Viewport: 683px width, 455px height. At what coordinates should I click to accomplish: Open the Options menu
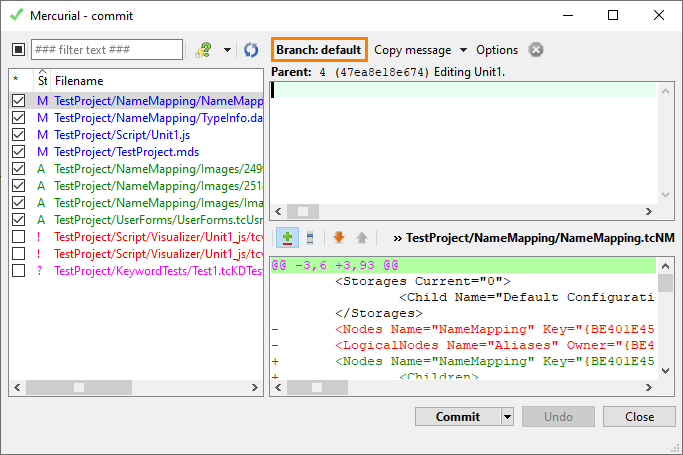(x=497, y=50)
